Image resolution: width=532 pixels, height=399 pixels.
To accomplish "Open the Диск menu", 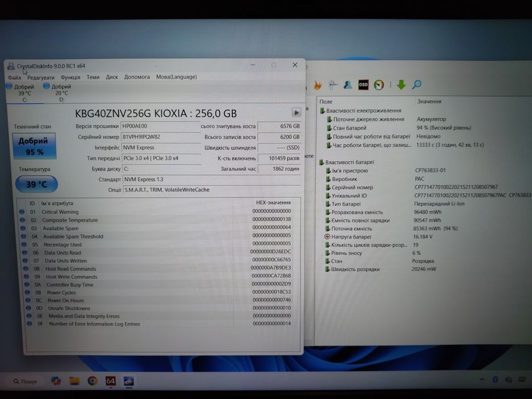I will pyautogui.click(x=112, y=77).
